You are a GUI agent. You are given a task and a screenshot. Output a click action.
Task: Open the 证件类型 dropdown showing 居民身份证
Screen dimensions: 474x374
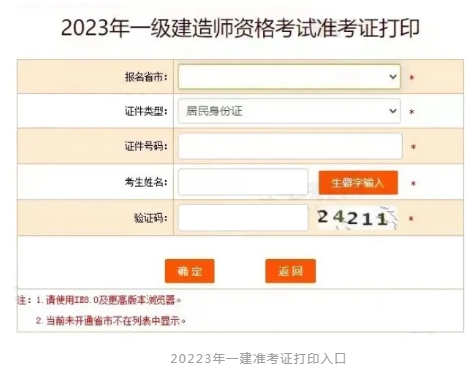(289, 111)
